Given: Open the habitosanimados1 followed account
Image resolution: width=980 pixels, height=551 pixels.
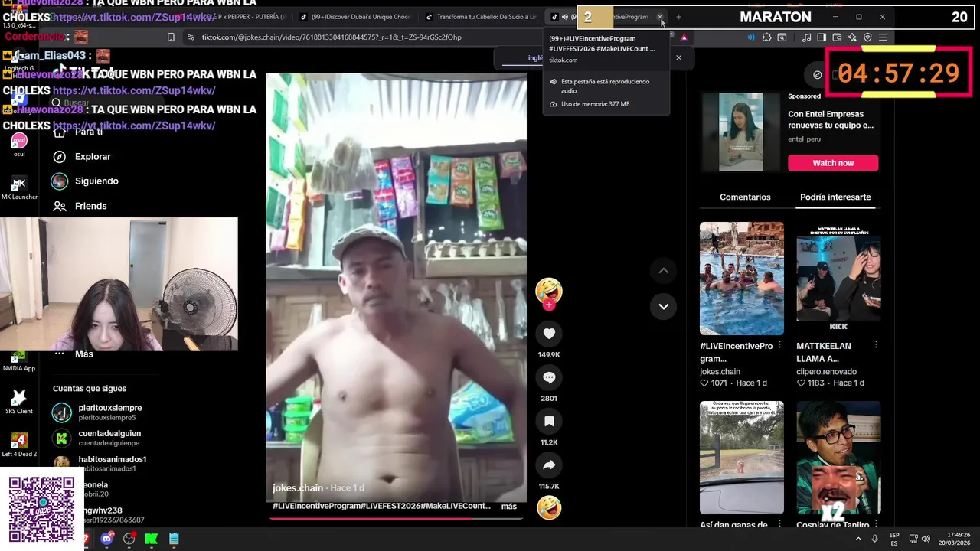Looking at the screenshot, I should pos(100,464).
